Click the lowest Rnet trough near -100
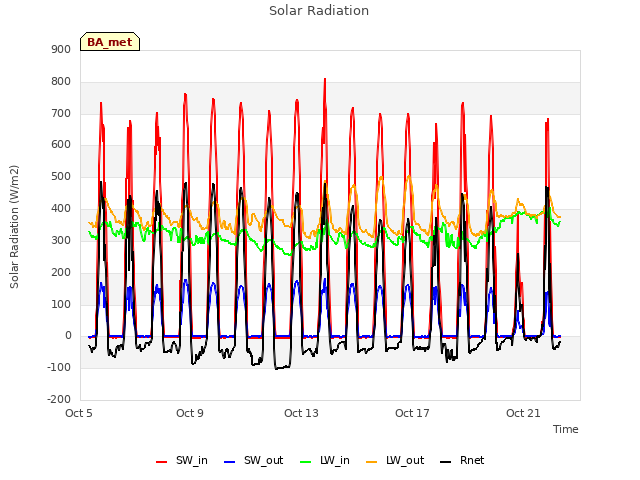 tap(277, 369)
